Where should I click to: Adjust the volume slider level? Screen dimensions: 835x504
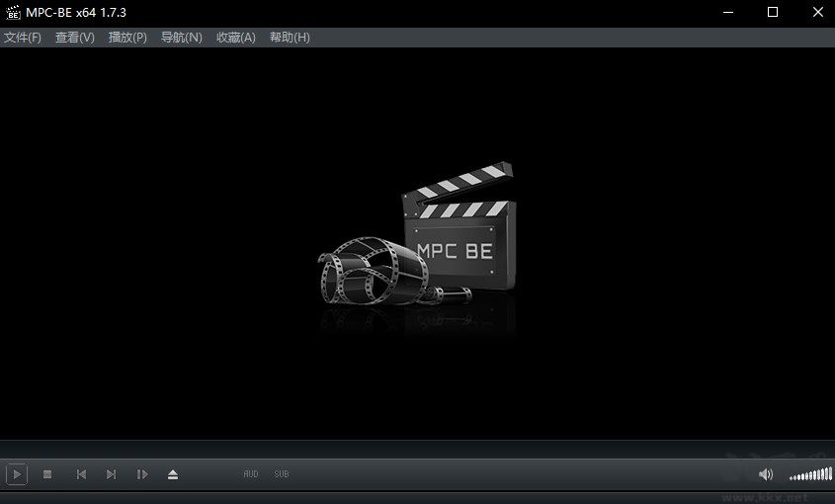click(810, 475)
